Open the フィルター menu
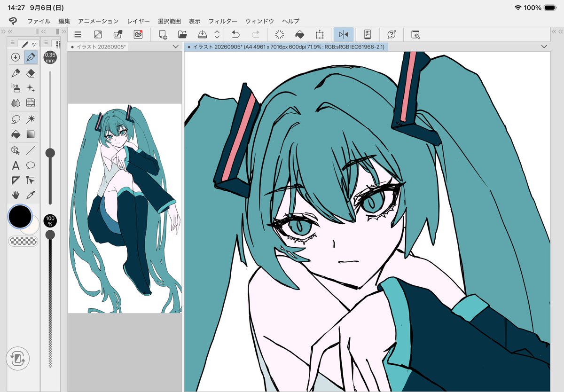Screen dimensions: 564x392 [223, 21]
